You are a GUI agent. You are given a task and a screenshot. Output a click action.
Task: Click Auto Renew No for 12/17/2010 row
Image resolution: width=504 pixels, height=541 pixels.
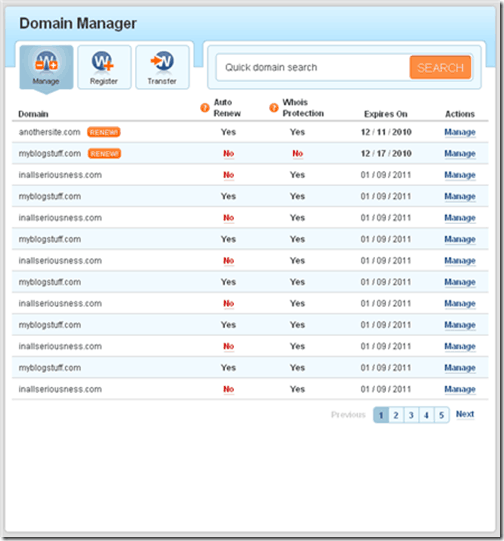(x=229, y=154)
